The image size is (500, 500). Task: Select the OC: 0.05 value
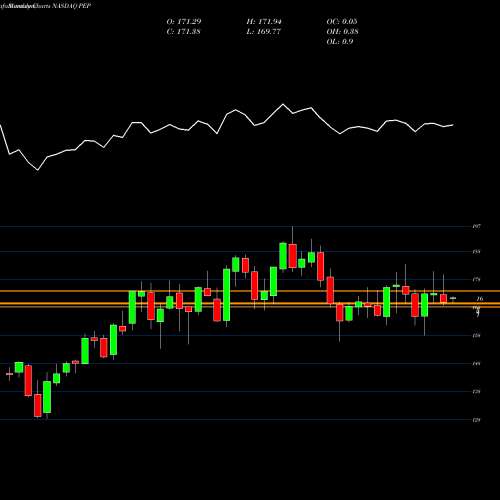click(x=342, y=22)
